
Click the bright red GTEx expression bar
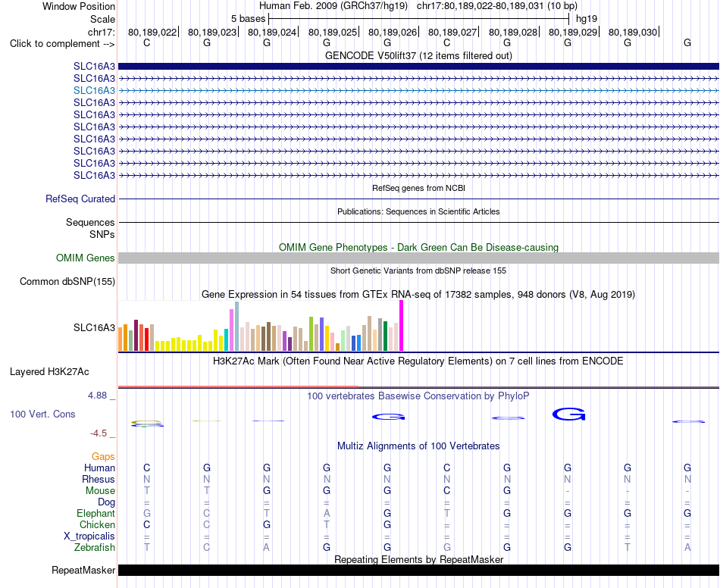pyautogui.click(x=146, y=339)
